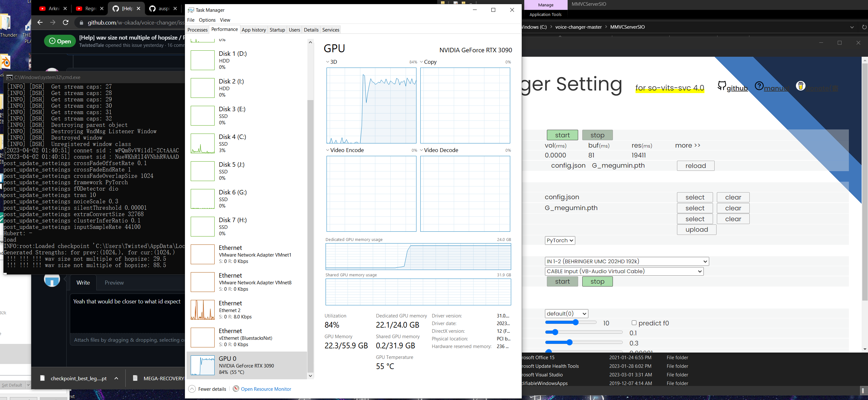Open the CABLE Input audio output dropdown
Image resolution: width=868 pixels, height=400 pixels.
(624, 271)
